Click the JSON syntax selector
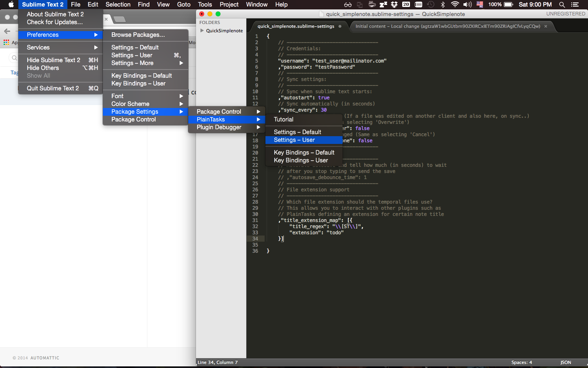Screen dimensions: 588x368 566,362
